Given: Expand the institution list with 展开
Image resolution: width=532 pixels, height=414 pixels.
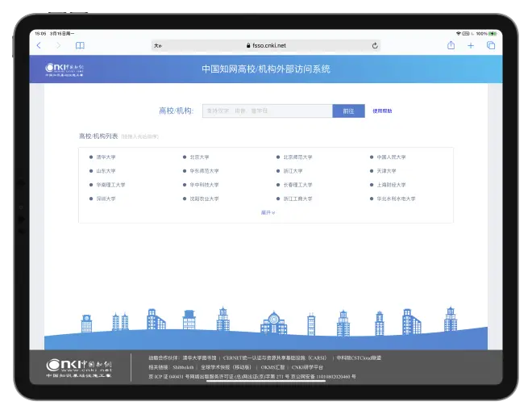Looking at the screenshot, I should 268,212.
